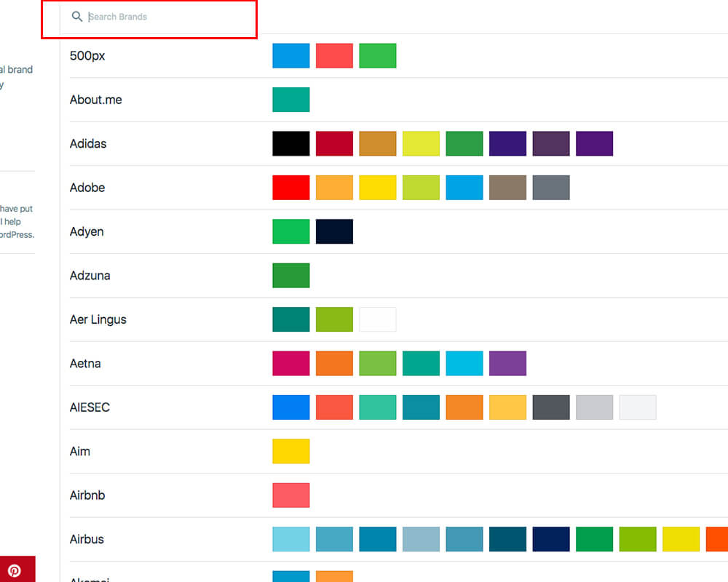Choose the yellow Adidas swatch
The height and width of the screenshot is (582, 728).
point(421,143)
